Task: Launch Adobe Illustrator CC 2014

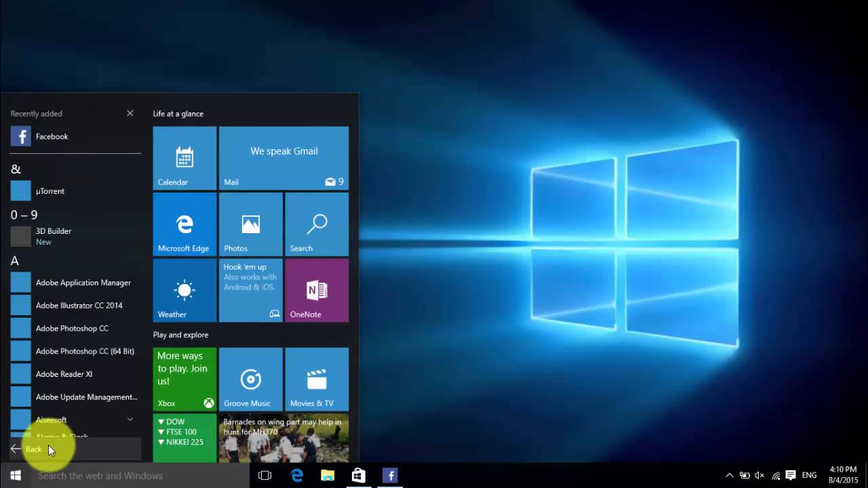Action: [75, 306]
